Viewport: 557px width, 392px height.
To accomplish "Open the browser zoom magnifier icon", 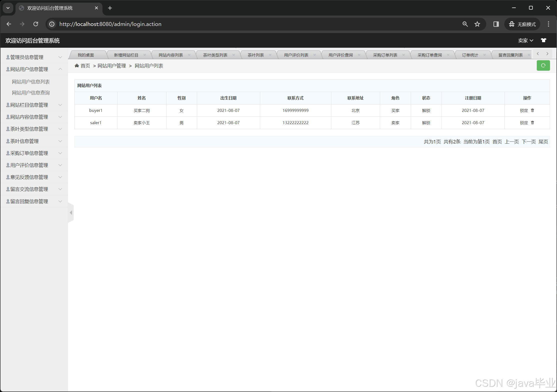I will coord(465,24).
